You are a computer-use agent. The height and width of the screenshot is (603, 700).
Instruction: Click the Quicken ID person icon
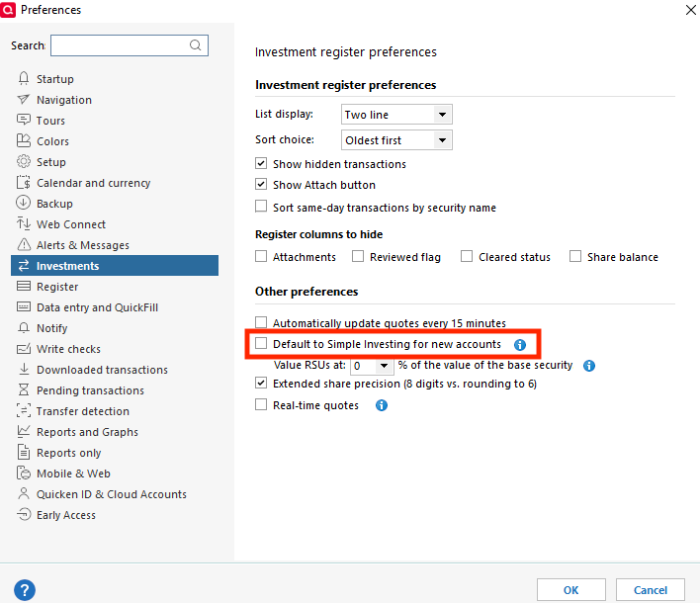coord(23,493)
